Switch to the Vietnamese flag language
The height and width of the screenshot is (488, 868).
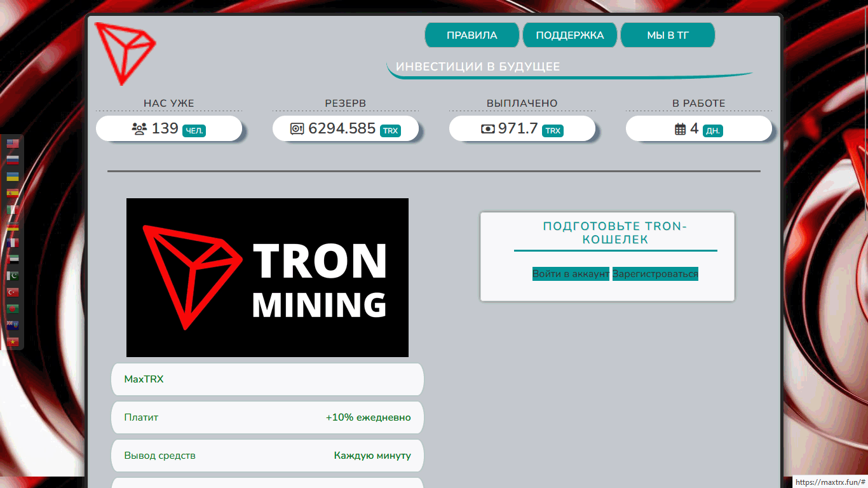[13, 342]
